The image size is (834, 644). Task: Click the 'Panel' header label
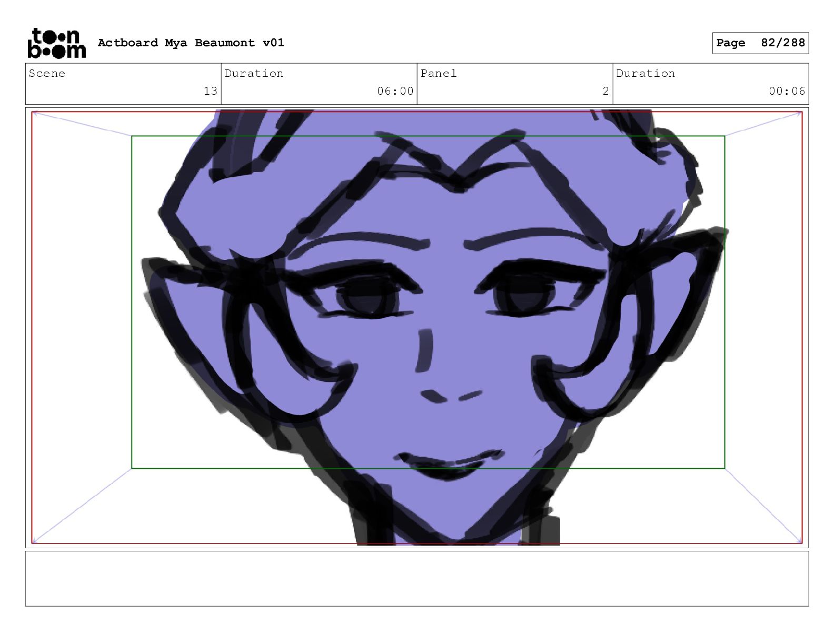(439, 73)
